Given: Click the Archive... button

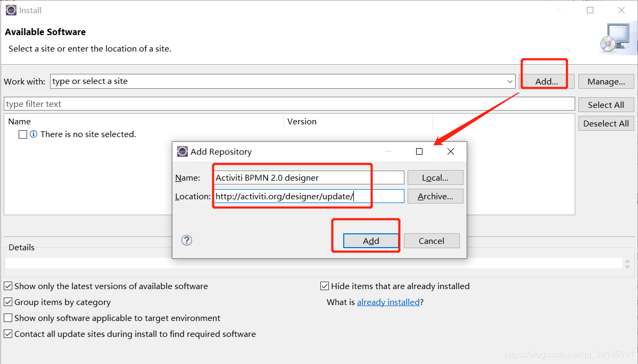Looking at the screenshot, I should pyautogui.click(x=435, y=196).
